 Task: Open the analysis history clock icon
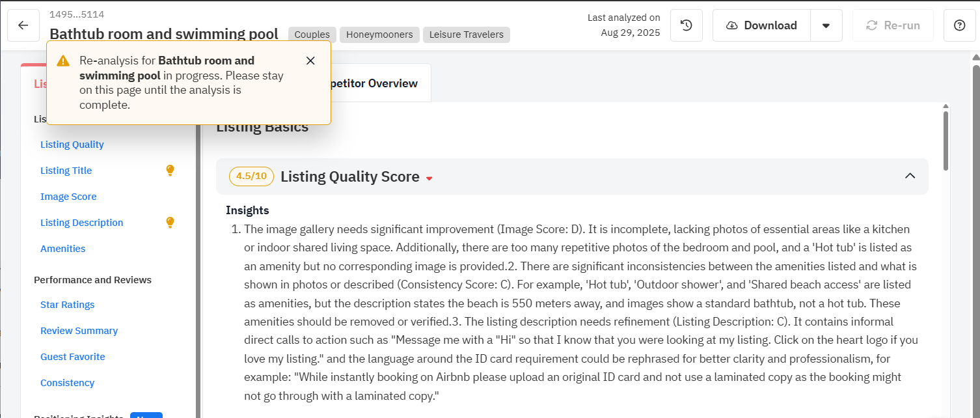tap(686, 25)
